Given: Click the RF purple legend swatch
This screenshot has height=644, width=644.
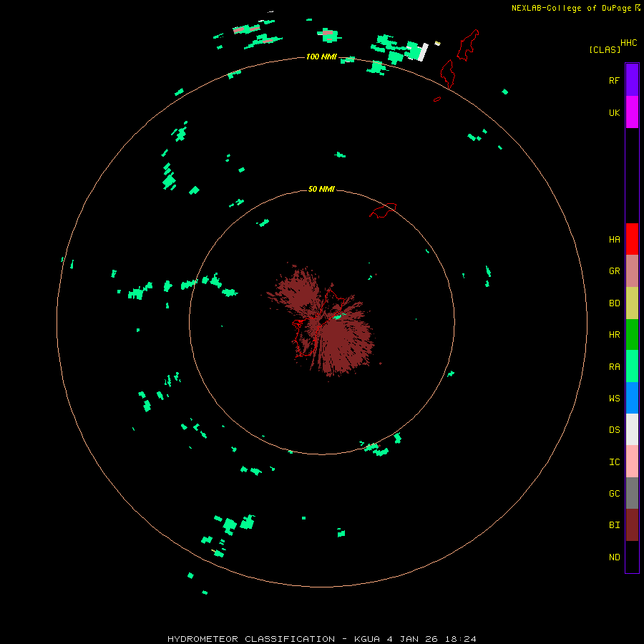Looking at the screenshot, I should click(x=632, y=80).
